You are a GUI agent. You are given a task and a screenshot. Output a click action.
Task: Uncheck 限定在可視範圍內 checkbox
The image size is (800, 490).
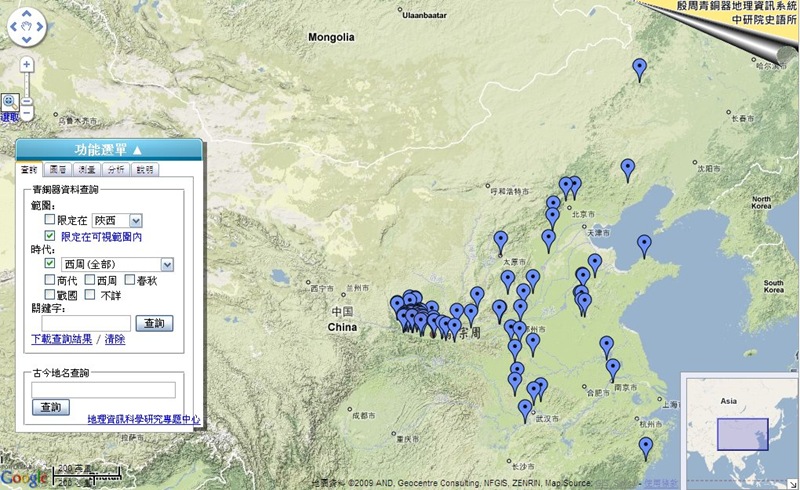[50, 237]
